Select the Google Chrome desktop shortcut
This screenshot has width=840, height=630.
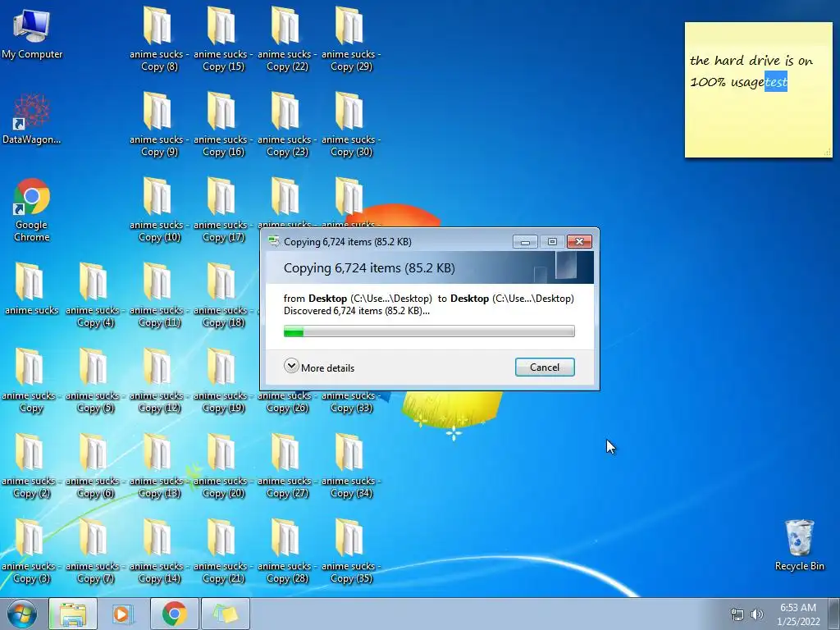pyautogui.click(x=32, y=210)
